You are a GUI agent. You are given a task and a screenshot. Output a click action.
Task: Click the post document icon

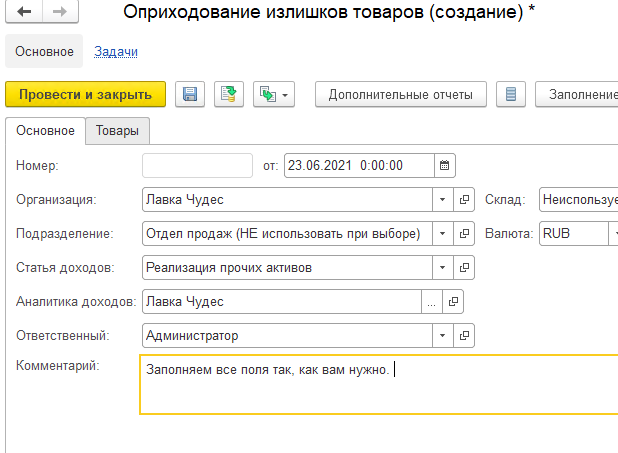point(229,94)
